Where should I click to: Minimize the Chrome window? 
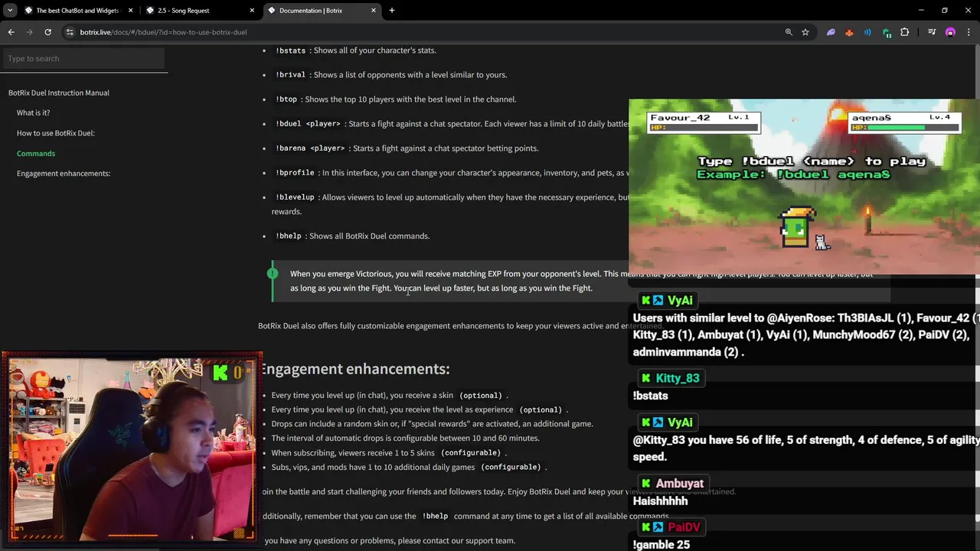click(x=921, y=11)
